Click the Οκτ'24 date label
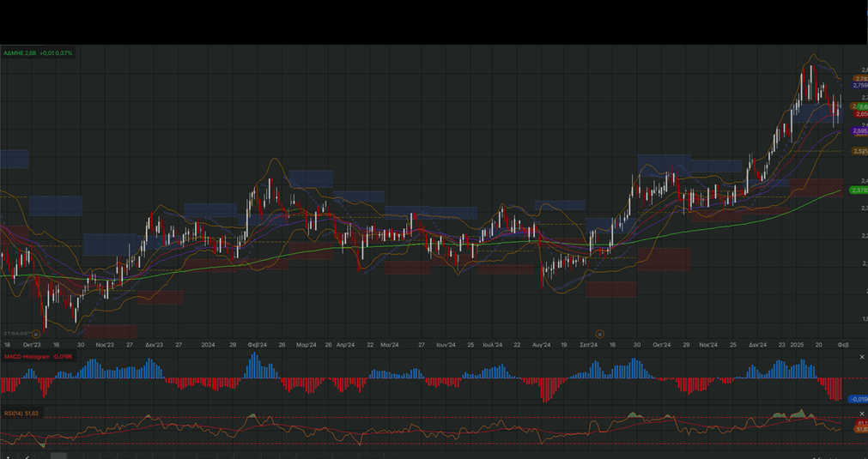This screenshot has height=459, width=868. [x=662, y=345]
